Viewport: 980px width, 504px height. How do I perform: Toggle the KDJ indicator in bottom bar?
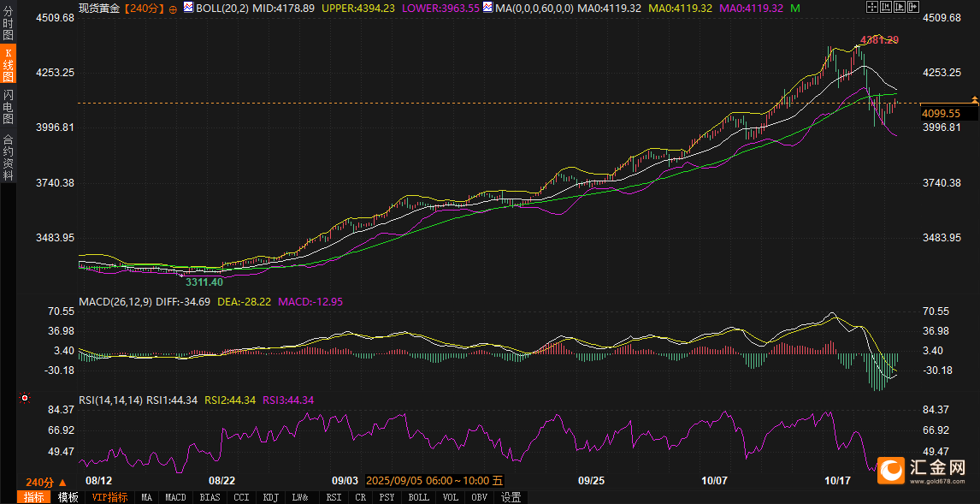coord(270,497)
